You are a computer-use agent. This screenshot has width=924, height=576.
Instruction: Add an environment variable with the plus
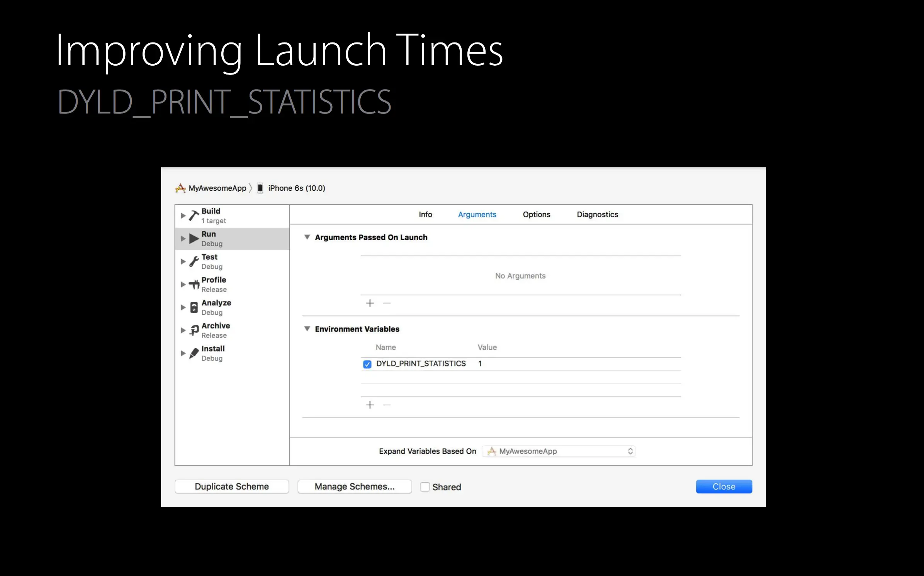370,405
